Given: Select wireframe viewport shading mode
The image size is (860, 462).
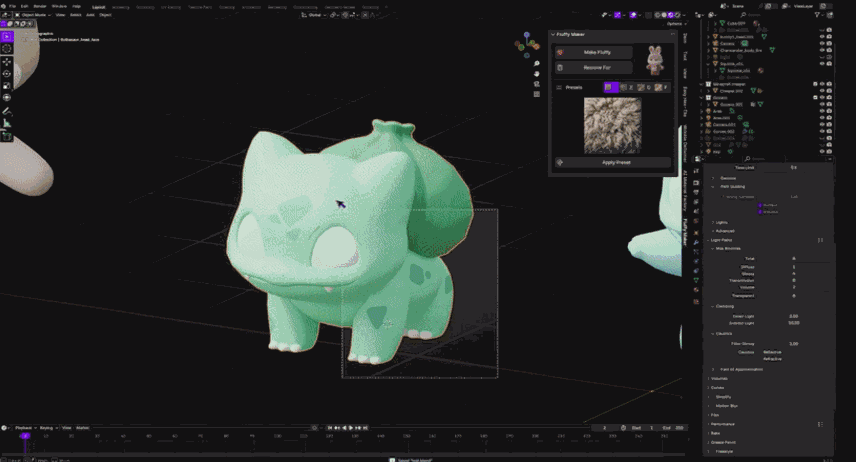Looking at the screenshot, I should [x=658, y=15].
